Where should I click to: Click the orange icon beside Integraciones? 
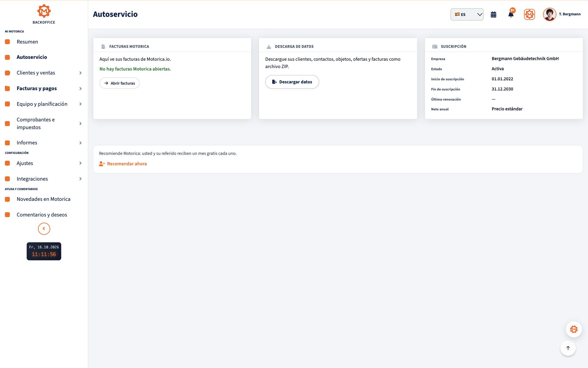point(7,179)
